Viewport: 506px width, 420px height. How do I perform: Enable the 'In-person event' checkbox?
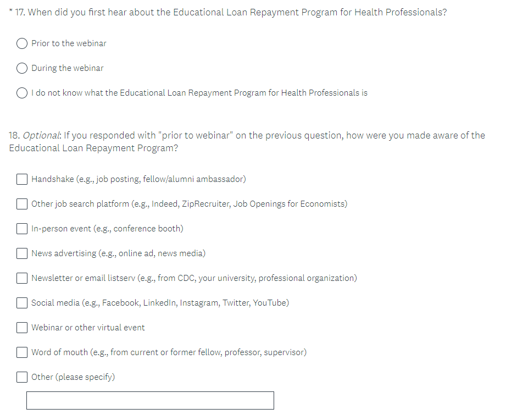coord(22,229)
